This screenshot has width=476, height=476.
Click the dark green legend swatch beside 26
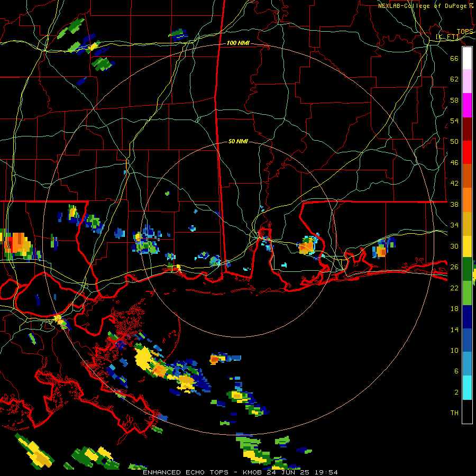point(467,269)
